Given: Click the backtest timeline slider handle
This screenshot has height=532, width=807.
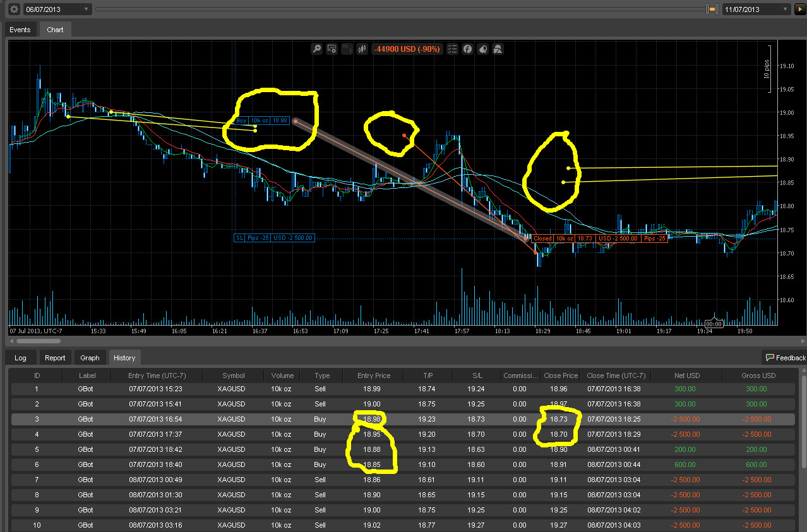Looking at the screenshot, I should pyautogui.click(x=712, y=9).
